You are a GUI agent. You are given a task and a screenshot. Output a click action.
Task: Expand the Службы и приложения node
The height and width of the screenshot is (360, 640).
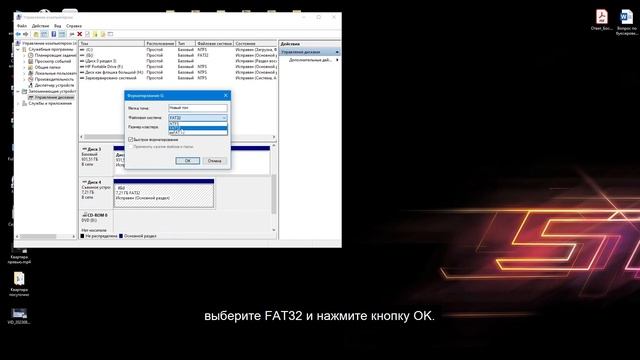coord(18,104)
